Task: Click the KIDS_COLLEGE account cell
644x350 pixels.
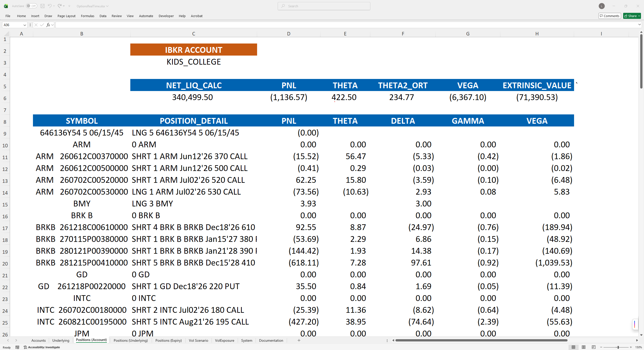Action: coord(193,62)
